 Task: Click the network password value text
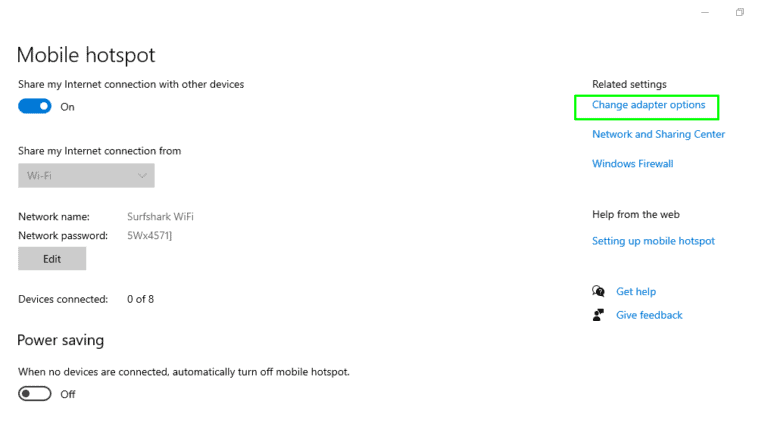click(x=151, y=236)
